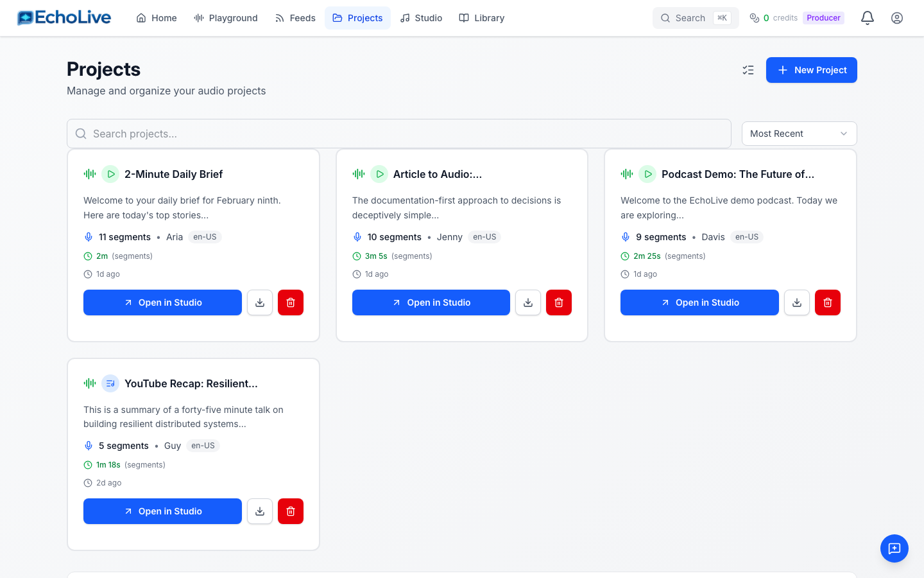Expand the Most Recent sort dropdown
924x578 pixels.
click(x=799, y=134)
